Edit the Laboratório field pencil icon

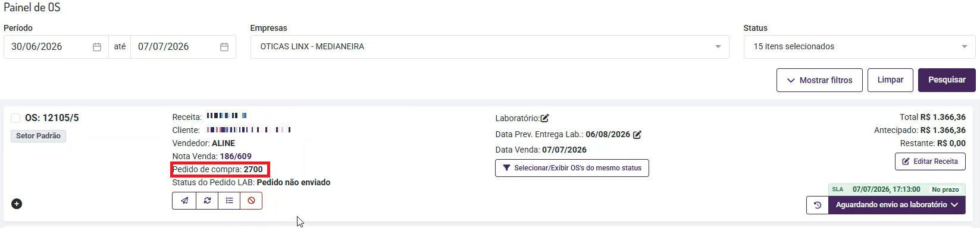point(544,118)
